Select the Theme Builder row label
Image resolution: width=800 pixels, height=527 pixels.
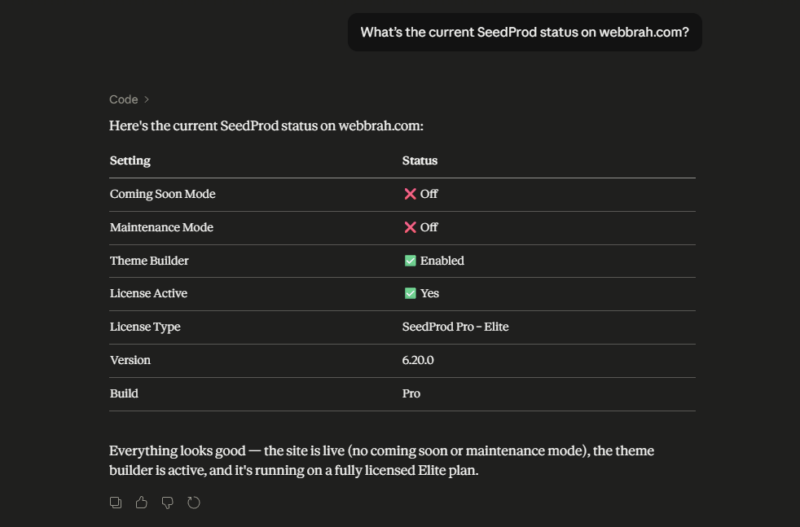[x=149, y=261]
